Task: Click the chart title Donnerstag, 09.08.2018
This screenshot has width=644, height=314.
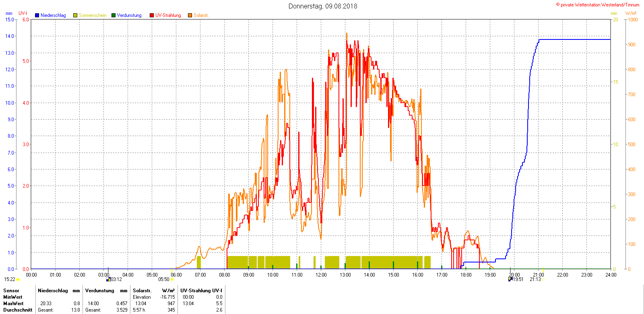Action: pos(323,6)
